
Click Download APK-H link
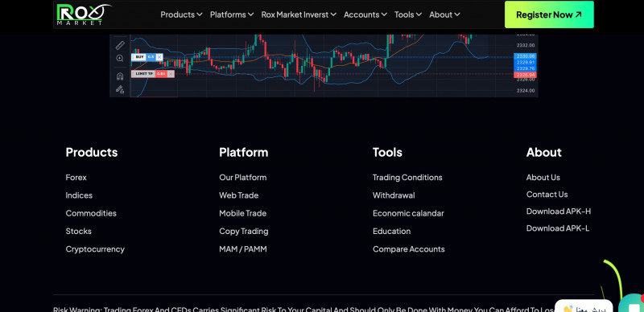pyautogui.click(x=559, y=211)
